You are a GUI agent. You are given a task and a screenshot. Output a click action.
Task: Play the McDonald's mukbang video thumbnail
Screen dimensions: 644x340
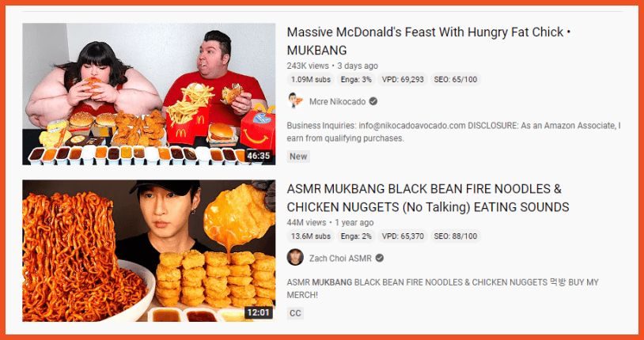point(149,93)
